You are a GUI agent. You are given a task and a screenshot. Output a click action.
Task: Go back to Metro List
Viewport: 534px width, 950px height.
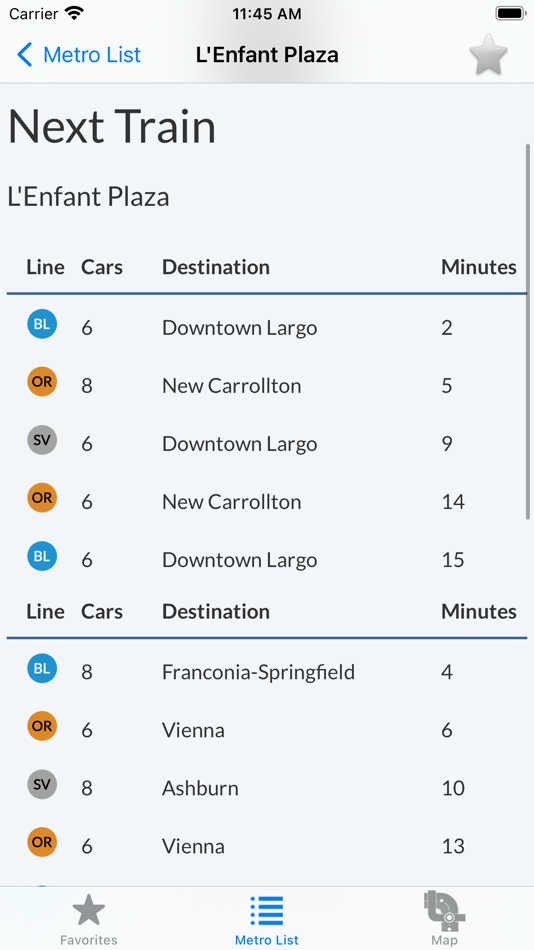pyautogui.click(x=79, y=55)
